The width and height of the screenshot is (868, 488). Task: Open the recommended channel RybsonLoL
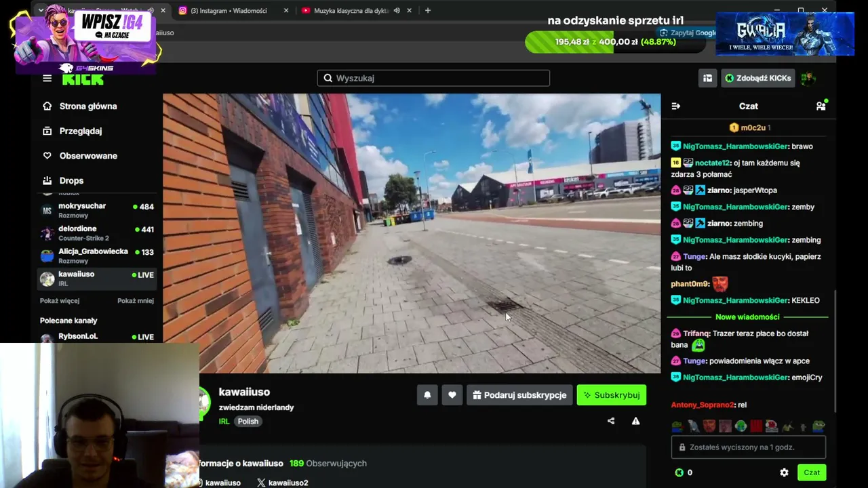click(97, 337)
